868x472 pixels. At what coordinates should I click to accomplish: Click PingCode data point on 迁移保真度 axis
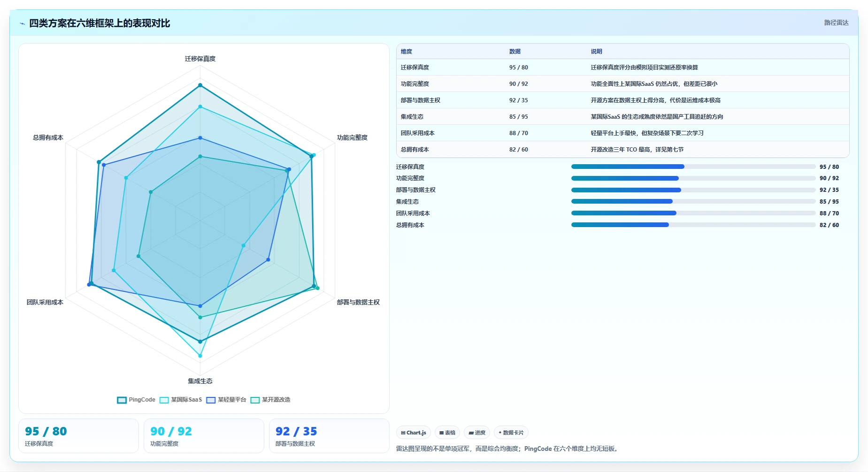tap(200, 85)
